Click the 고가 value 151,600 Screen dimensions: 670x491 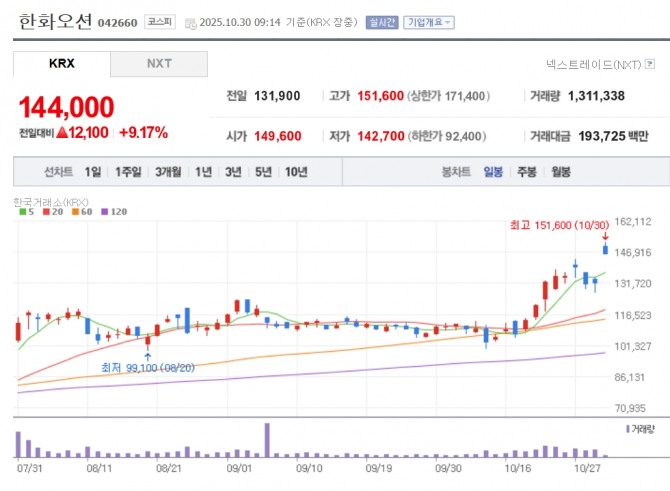[380, 96]
